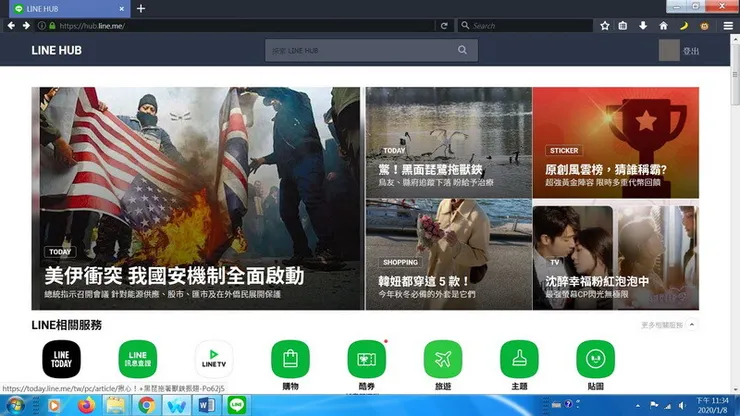Viewport: 740px width, 416px height.
Task: Open the downloads arrow icon
Action: tap(643, 26)
